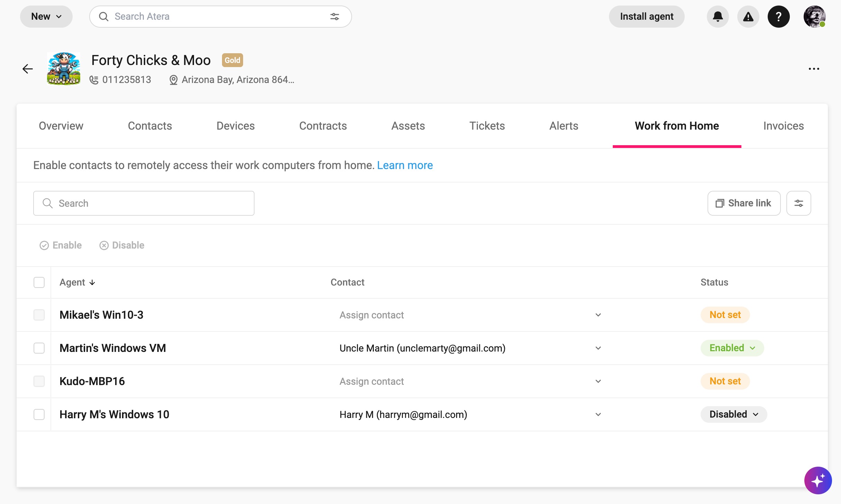Image resolution: width=841 pixels, height=504 pixels.
Task: Click the Enable bulk action
Action: point(61,245)
